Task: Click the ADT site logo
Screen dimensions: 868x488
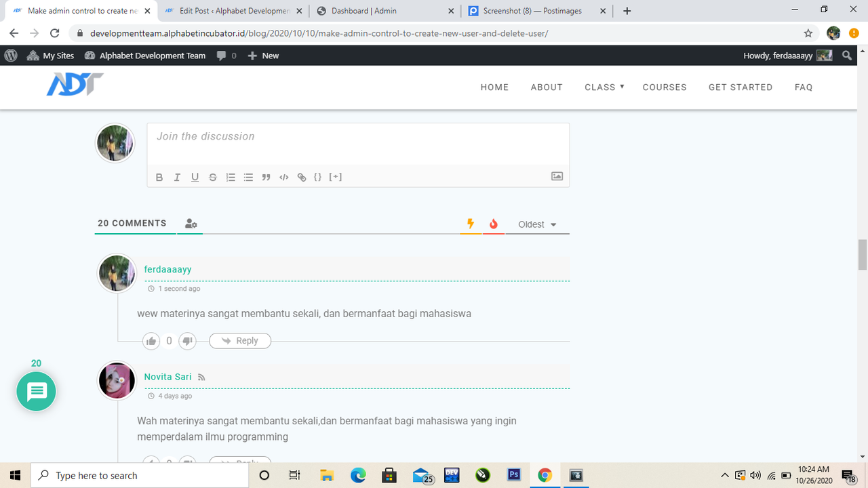Action: pyautogui.click(x=75, y=85)
